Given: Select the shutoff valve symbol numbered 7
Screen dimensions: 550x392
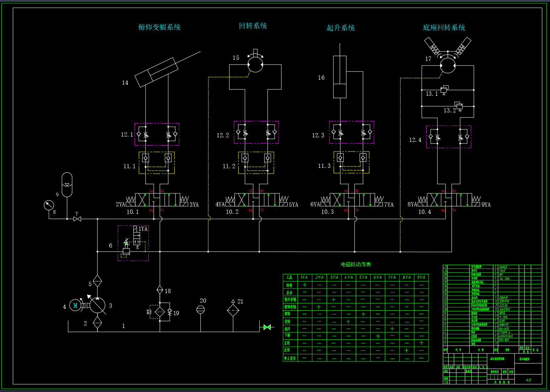Looking at the screenshot, I should (x=77, y=219).
